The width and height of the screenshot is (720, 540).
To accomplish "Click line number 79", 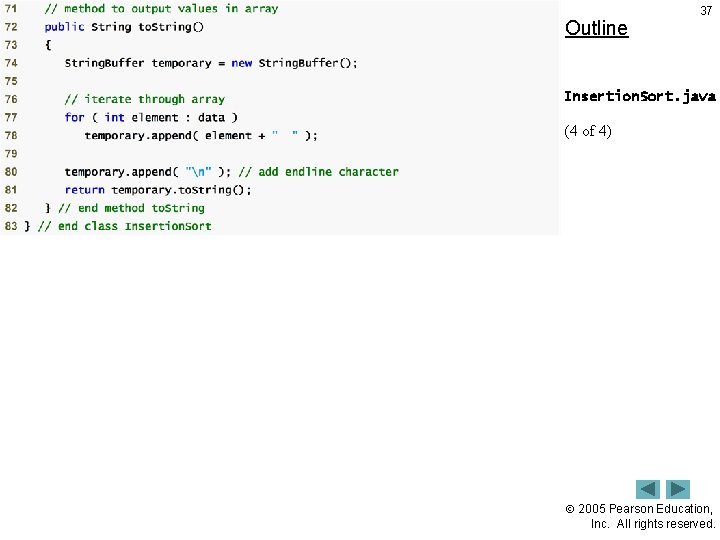I will pos(11,153).
